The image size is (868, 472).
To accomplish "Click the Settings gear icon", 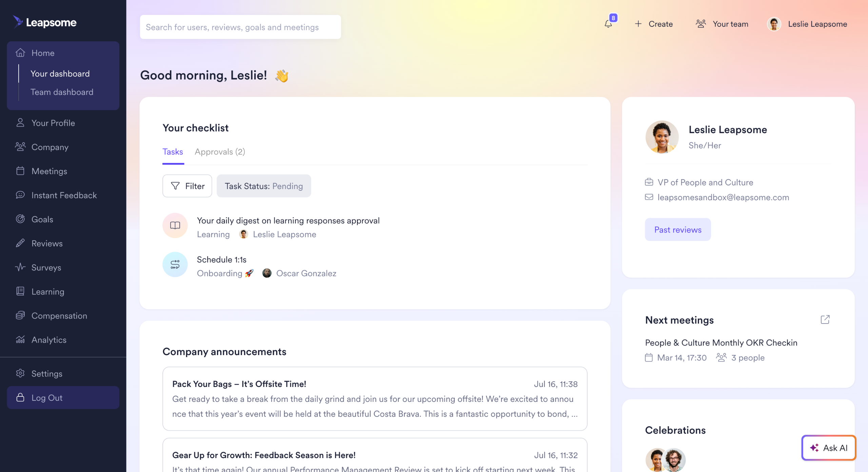I will (x=20, y=373).
